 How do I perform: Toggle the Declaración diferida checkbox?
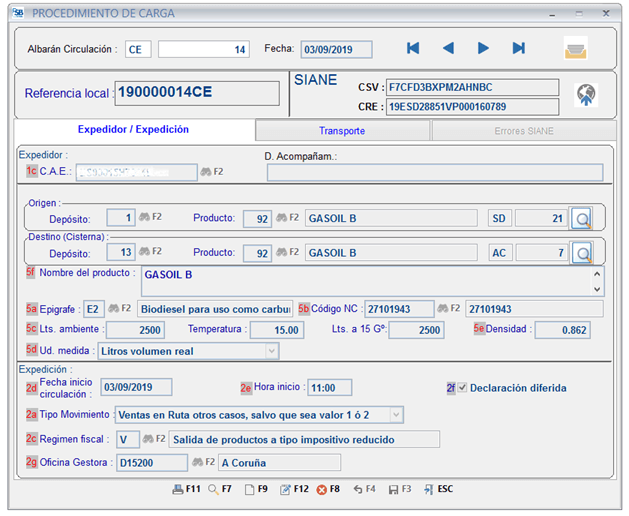pyautogui.click(x=462, y=388)
